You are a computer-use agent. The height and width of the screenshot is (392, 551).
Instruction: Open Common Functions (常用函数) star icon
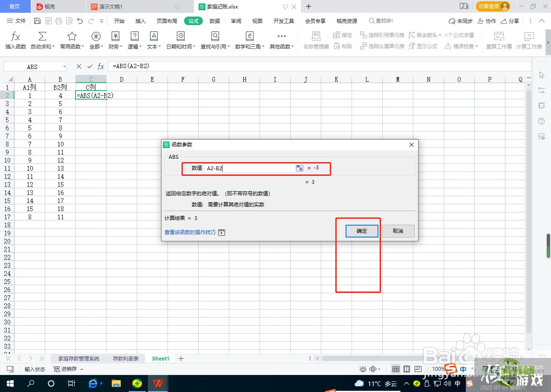pos(72,40)
